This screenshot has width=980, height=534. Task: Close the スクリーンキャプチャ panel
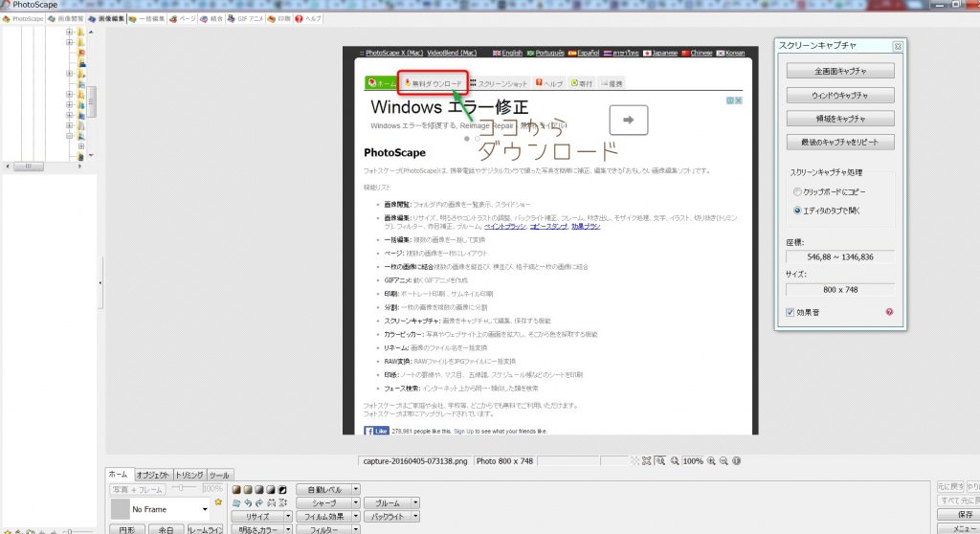(x=897, y=46)
